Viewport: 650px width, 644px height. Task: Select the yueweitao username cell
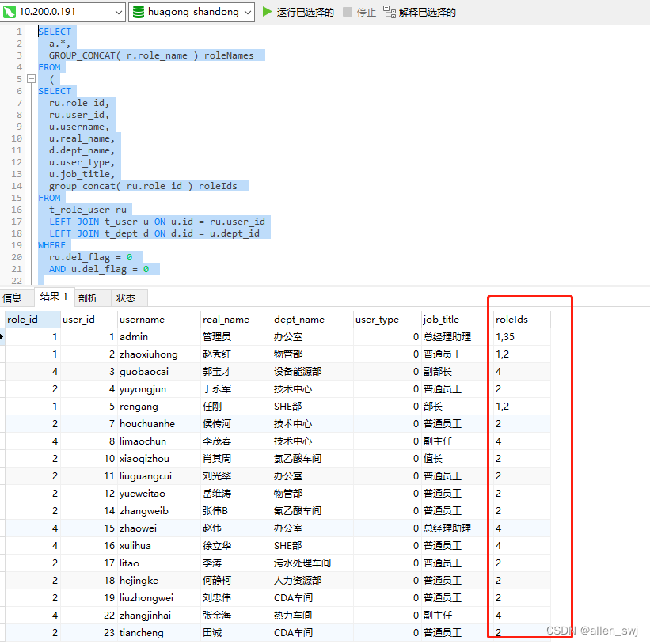coord(159,493)
